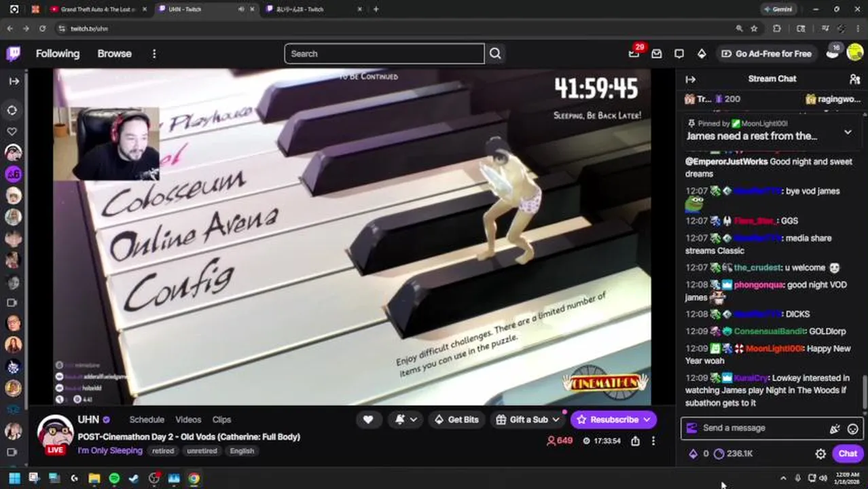Click UHN channel avatar with LIVE badge
868x489 pixels.
click(55, 433)
